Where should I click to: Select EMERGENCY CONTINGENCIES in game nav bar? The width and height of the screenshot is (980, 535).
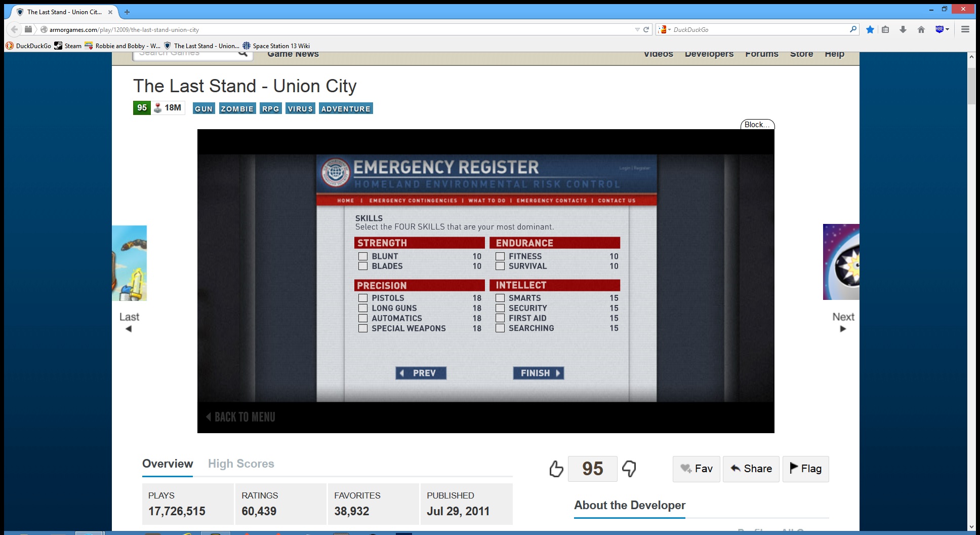(413, 201)
